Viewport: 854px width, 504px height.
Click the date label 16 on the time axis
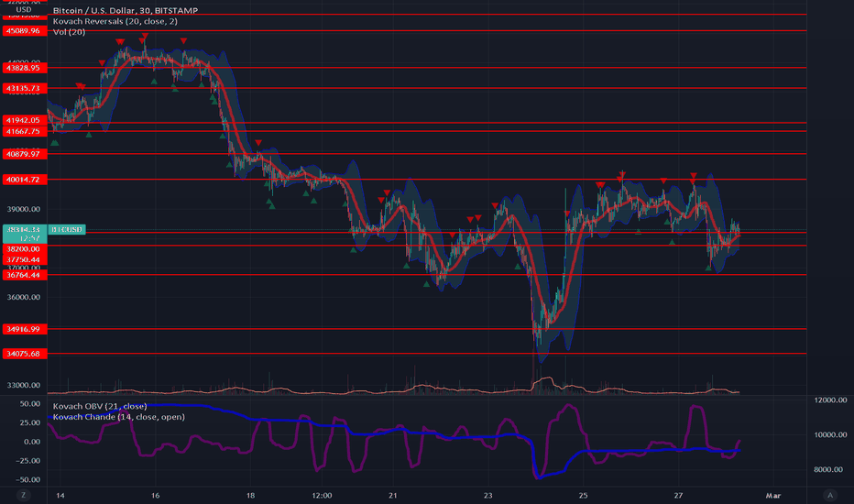point(155,495)
